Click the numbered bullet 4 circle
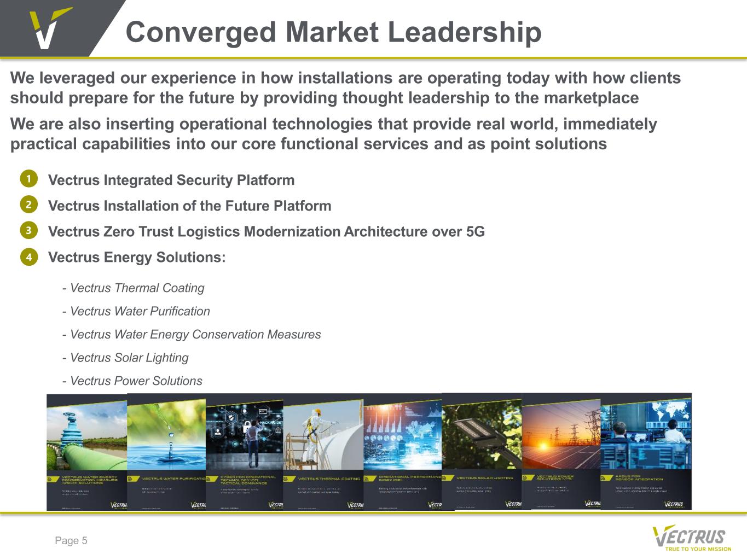Image resolution: width=747 pixels, height=560 pixels. (29, 256)
